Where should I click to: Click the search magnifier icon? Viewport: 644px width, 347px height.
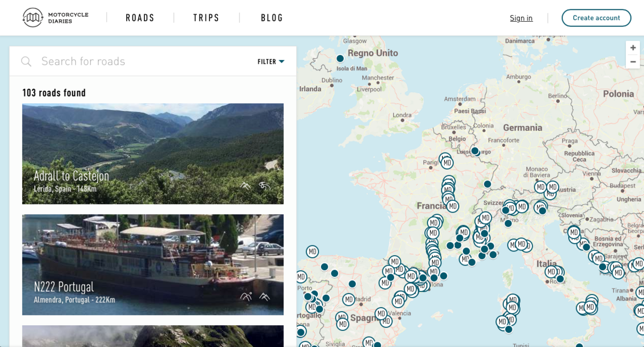(26, 62)
